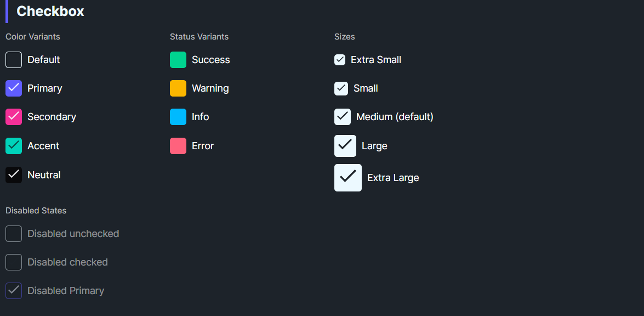Click the Disabled Primary checkbox

pyautogui.click(x=14, y=290)
